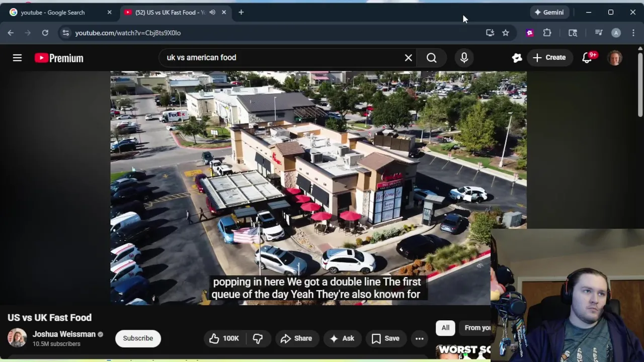Open Joshua Weissman channel name
Viewport: 644px width, 362px height.
(x=64, y=334)
